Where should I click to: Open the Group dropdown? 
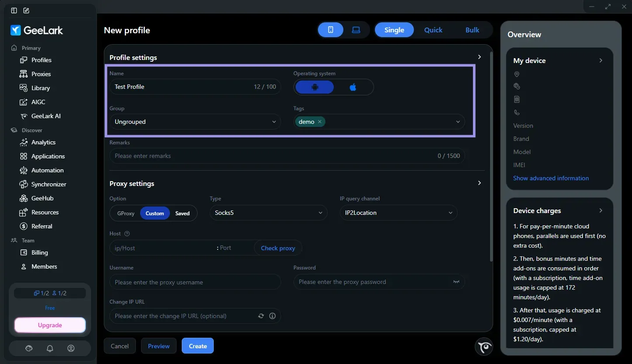pyautogui.click(x=195, y=122)
